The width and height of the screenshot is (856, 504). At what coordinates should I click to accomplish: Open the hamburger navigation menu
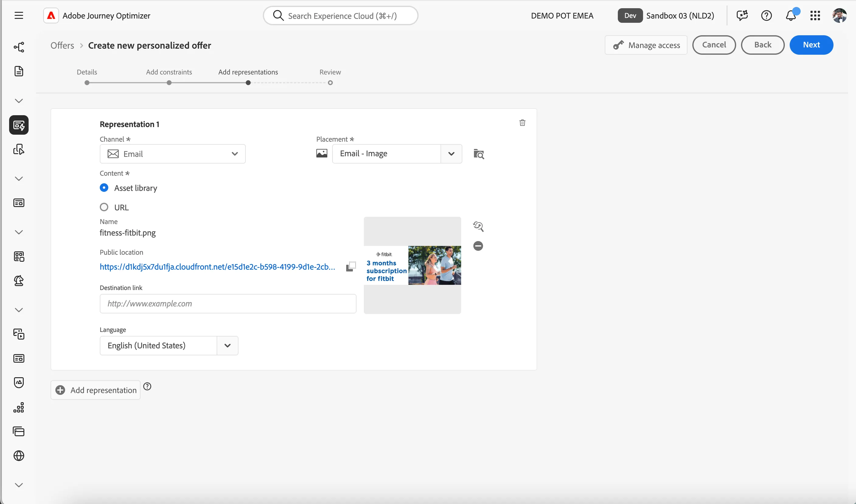click(x=19, y=16)
